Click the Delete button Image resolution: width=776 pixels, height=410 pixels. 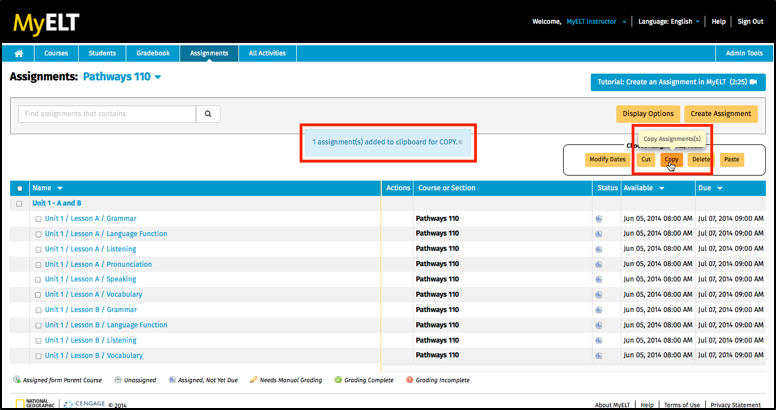pyautogui.click(x=701, y=160)
